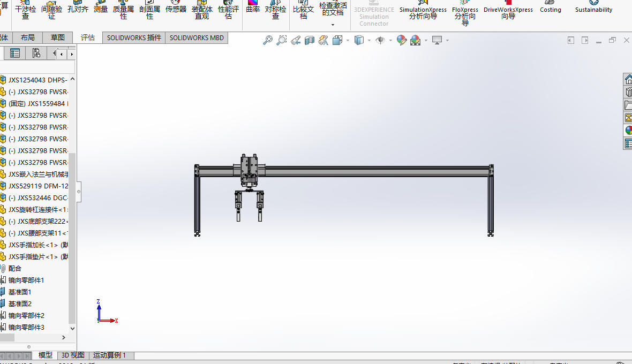Open the Sensor (传感器) tool
Screen dimensions: 632x364
point(176,7)
